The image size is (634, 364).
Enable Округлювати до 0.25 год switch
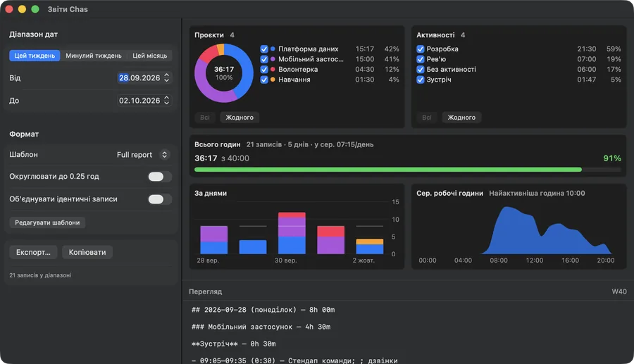coord(160,177)
